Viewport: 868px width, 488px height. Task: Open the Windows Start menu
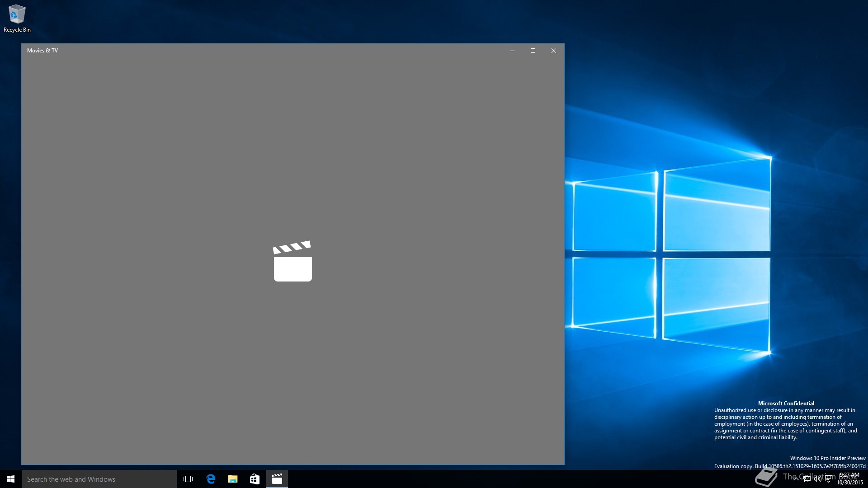tap(11, 479)
